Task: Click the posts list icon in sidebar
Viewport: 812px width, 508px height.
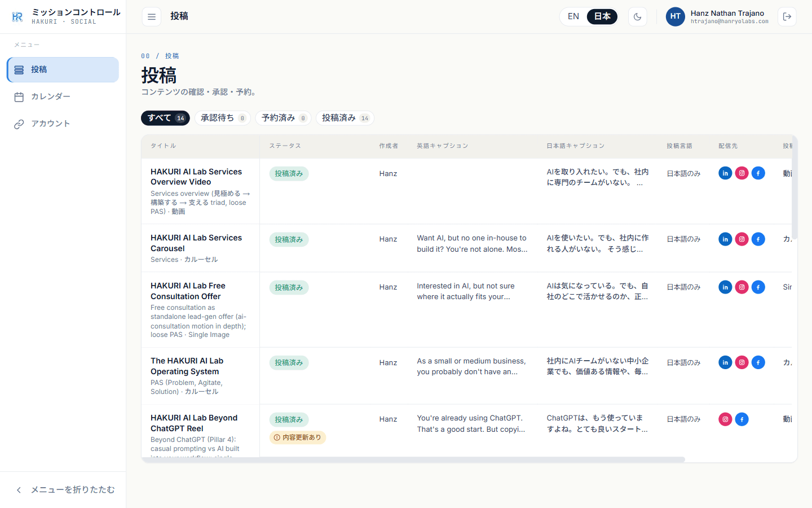Action: (x=19, y=70)
